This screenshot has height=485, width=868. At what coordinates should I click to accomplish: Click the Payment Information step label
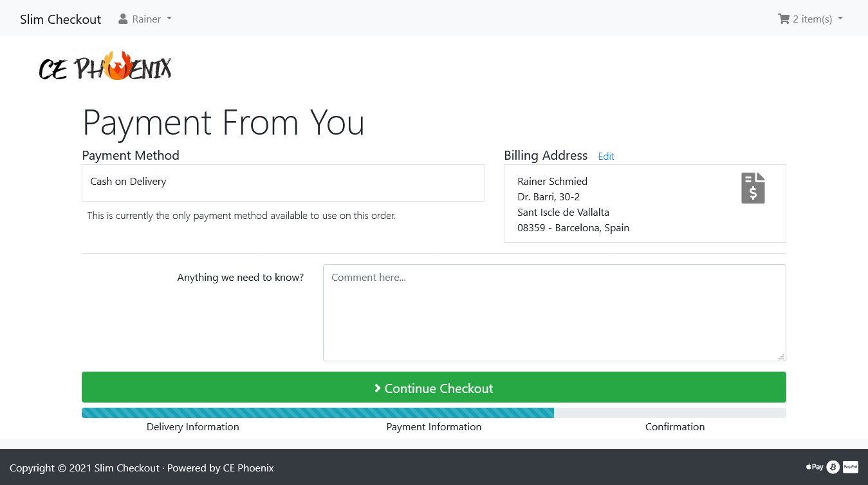(434, 426)
